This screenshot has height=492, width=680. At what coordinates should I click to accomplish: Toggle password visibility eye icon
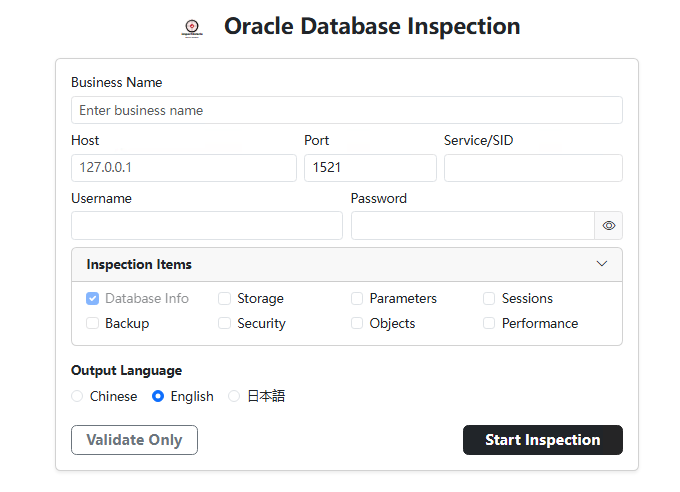pyautogui.click(x=608, y=226)
